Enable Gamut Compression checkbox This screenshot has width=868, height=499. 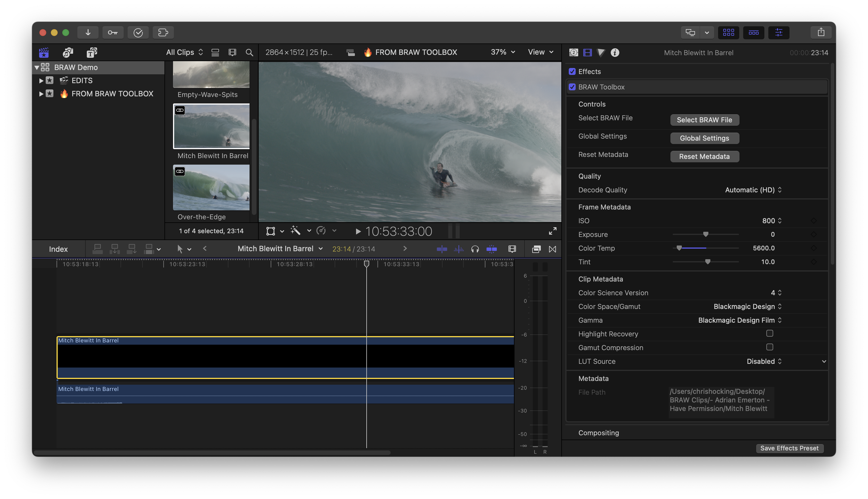769,347
